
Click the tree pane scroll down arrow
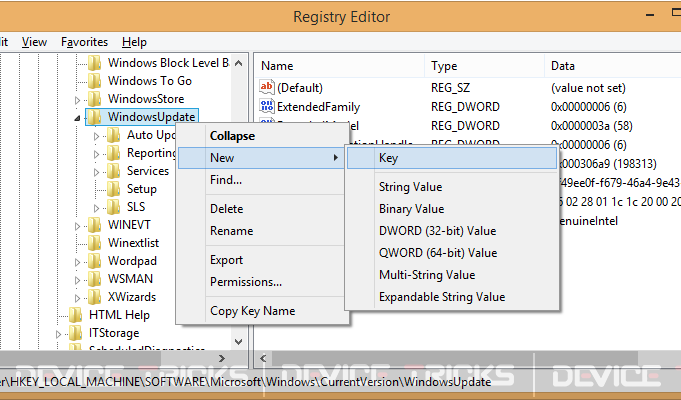(238, 342)
